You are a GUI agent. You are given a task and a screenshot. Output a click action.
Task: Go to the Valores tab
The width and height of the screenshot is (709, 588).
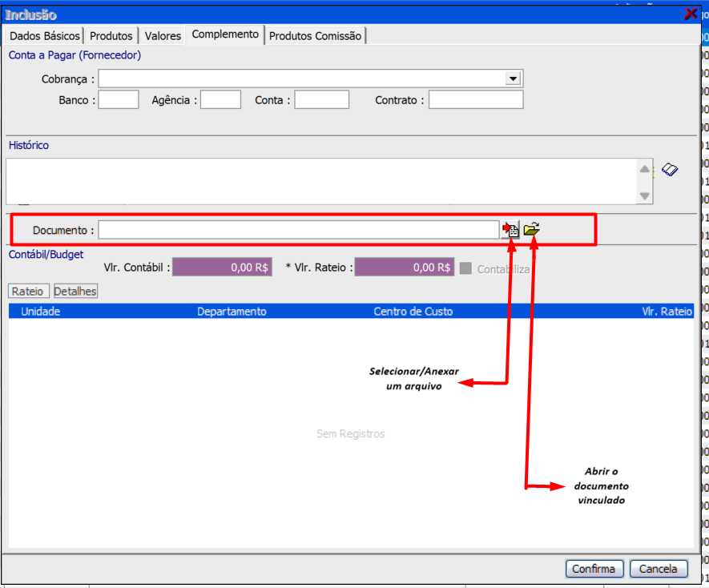click(163, 36)
